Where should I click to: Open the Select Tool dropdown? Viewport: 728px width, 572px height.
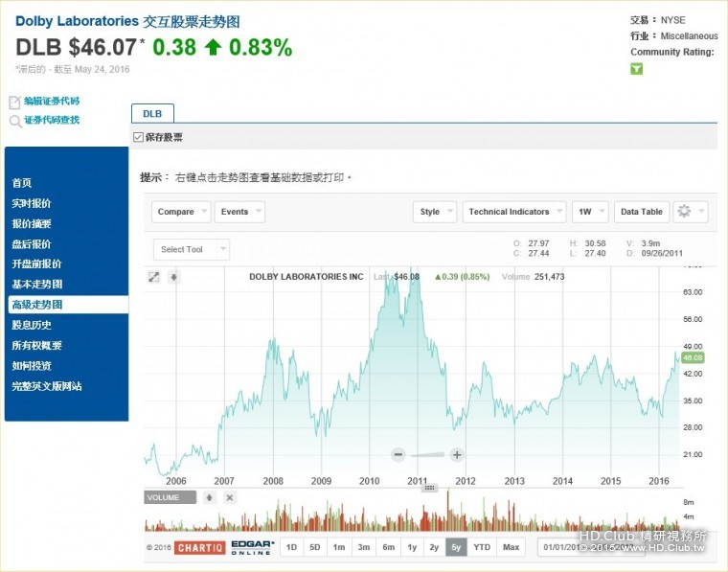(x=191, y=249)
